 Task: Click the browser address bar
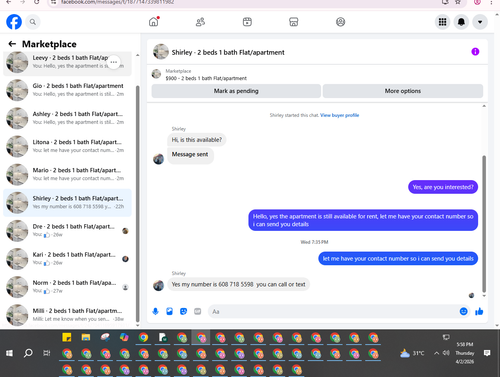coord(247,2)
